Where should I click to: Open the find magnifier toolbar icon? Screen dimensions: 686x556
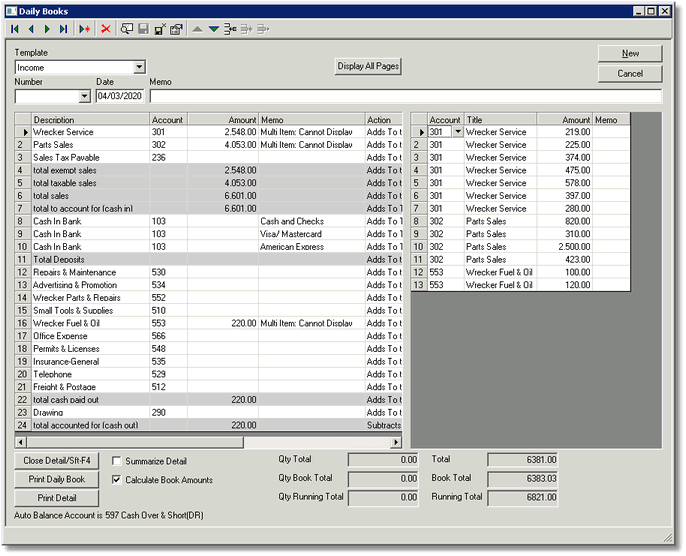pos(127,29)
